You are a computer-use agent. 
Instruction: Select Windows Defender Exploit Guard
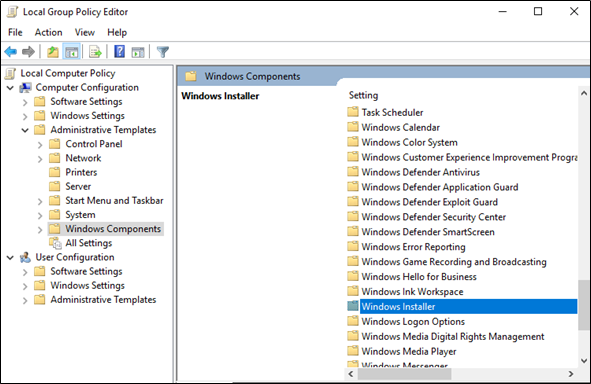(x=430, y=202)
